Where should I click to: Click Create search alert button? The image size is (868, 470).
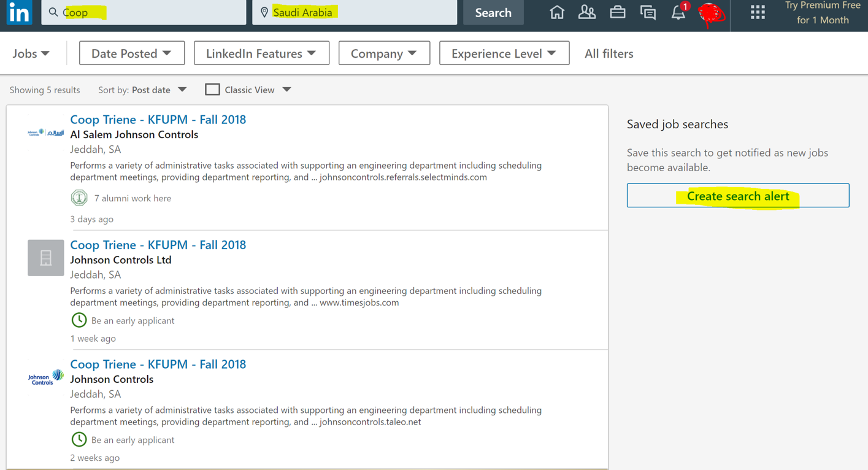point(738,196)
